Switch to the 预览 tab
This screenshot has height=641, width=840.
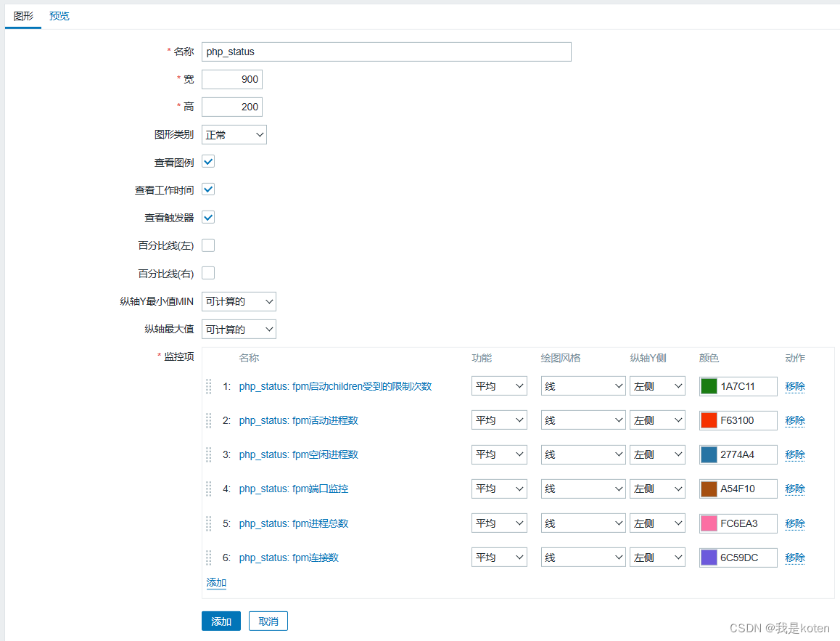coord(59,16)
